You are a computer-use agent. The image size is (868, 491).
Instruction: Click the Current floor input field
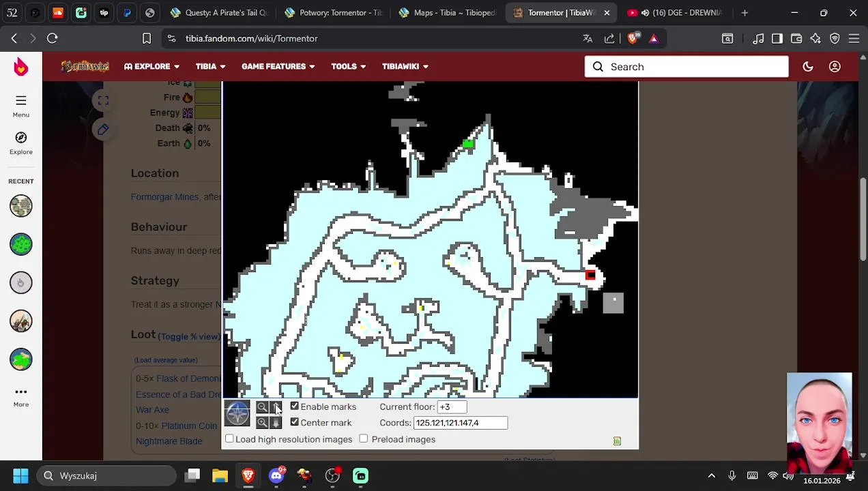(452, 406)
